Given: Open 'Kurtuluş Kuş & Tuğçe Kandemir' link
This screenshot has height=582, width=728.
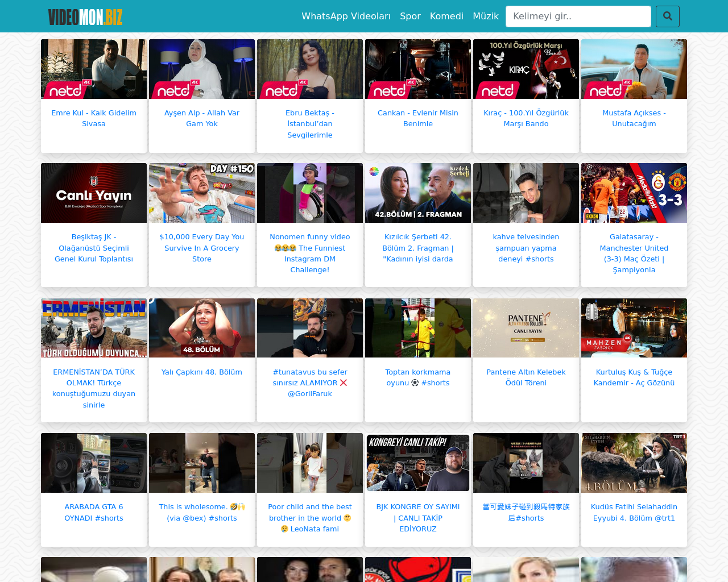Looking at the screenshot, I should 634,377.
